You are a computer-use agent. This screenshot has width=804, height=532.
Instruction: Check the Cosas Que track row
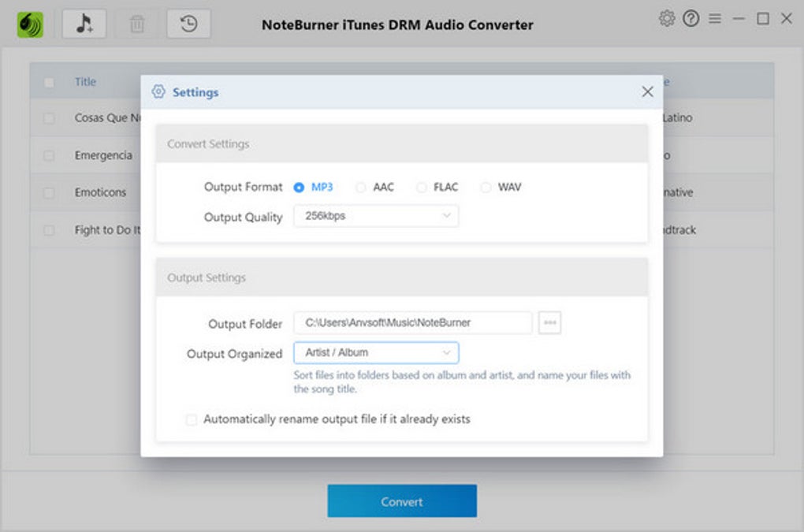(x=49, y=118)
